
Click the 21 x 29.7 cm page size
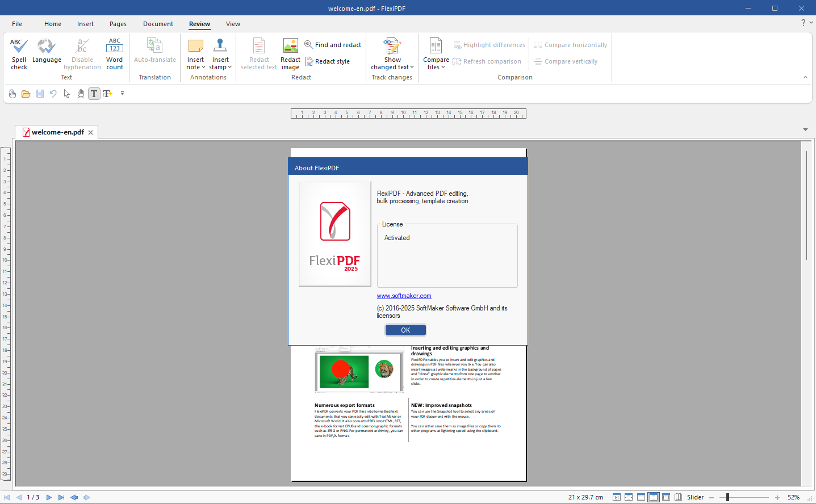tap(585, 497)
